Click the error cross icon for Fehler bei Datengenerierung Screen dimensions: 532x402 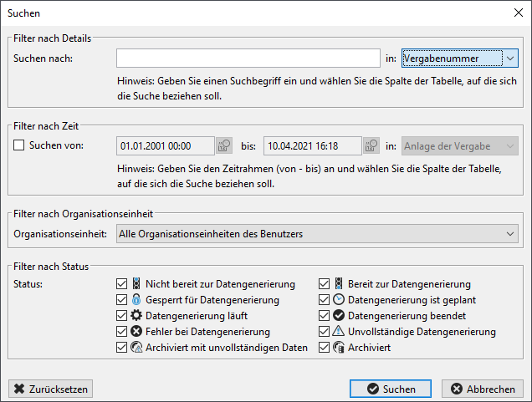[136, 331]
